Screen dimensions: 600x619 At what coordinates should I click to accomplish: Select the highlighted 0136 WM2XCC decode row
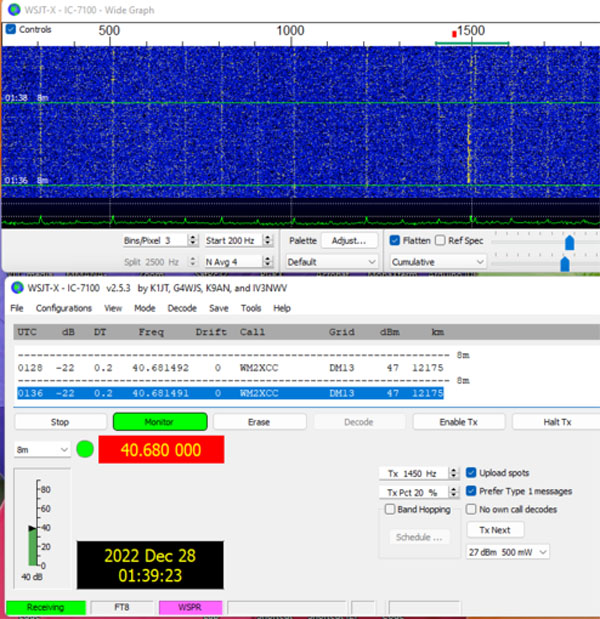pyautogui.click(x=230, y=393)
